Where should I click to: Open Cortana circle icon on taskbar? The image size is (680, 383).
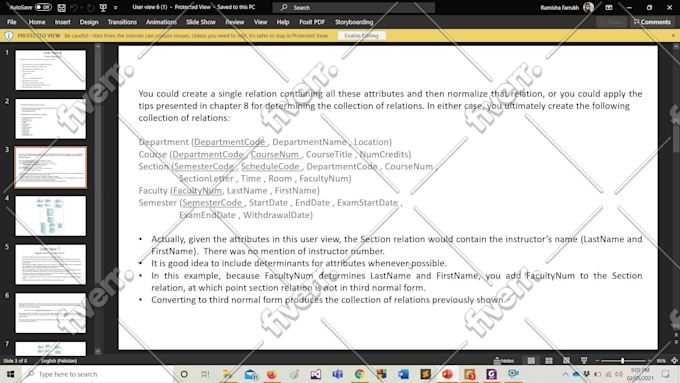[184, 374]
